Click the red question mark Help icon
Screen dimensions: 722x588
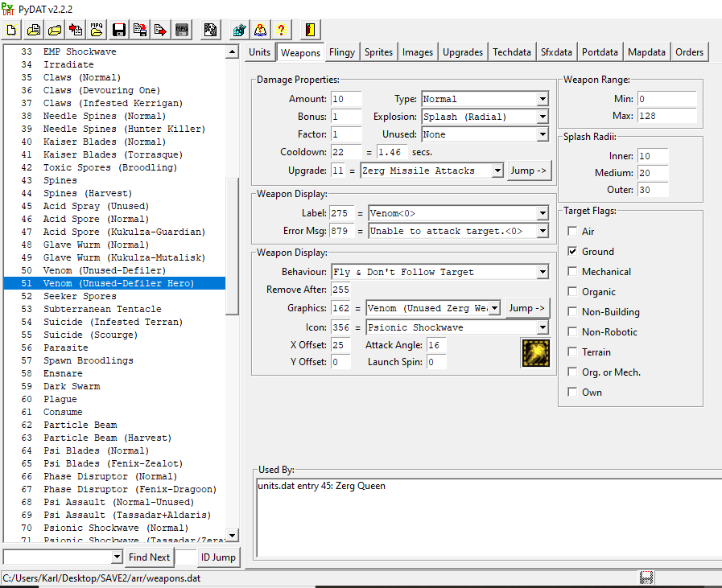pyautogui.click(x=281, y=31)
